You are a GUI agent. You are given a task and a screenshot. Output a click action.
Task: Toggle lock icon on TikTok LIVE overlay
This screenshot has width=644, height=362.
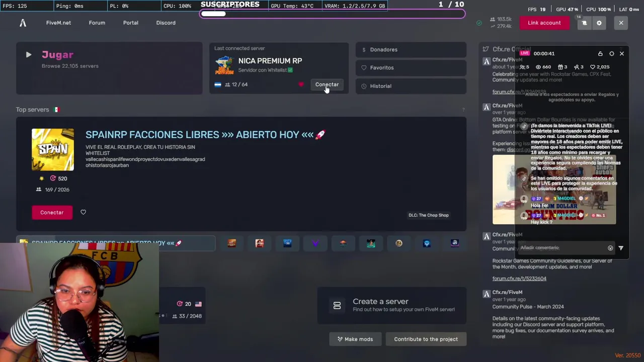(600, 54)
